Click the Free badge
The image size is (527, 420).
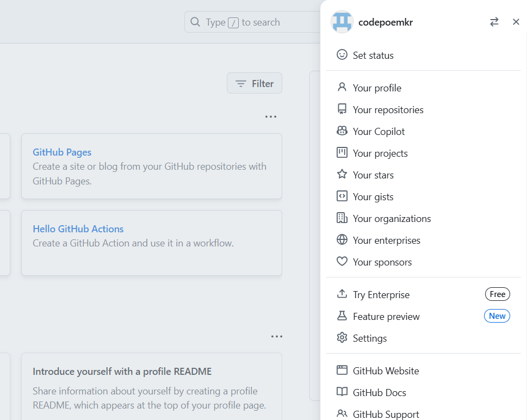tap(498, 294)
